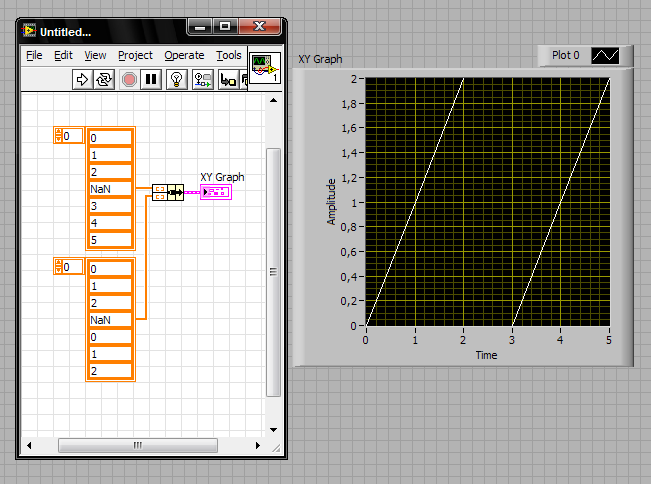This screenshot has height=484, width=651.
Task: Open the File menu
Action: coord(34,55)
